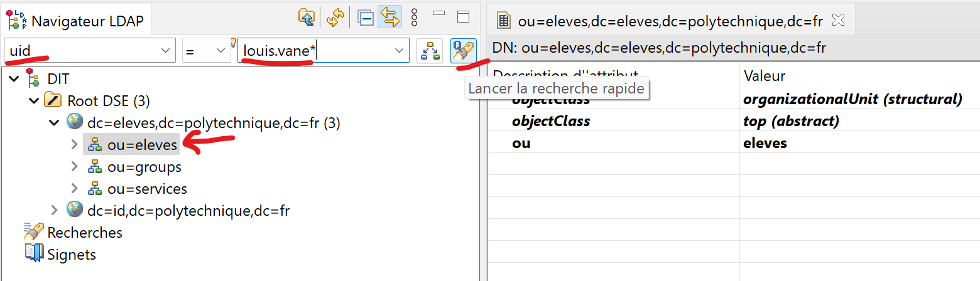Toggle Link with Editor in the navigator
Screen dimensions: 980x281
(x=390, y=18)
